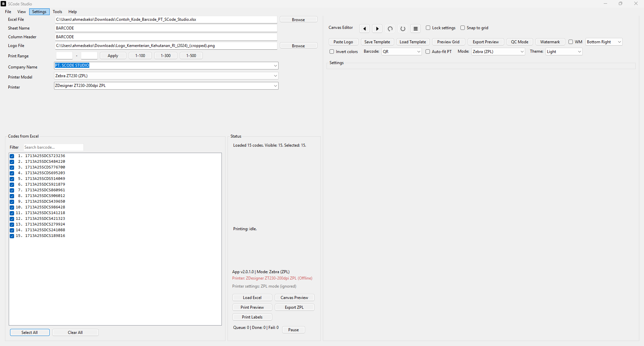
Task: Click the Save Template button
Action: pos(377,42)
